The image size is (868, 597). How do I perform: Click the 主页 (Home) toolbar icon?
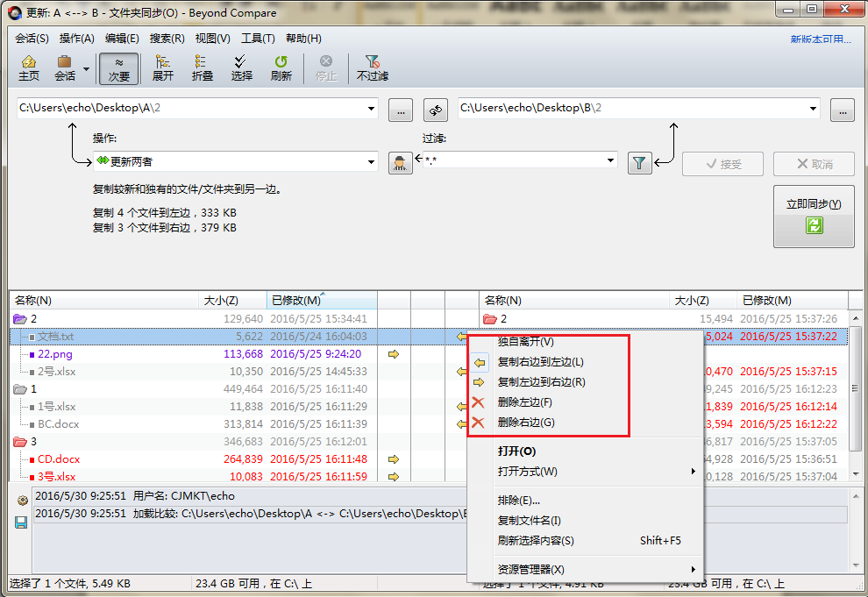point(29,68)
